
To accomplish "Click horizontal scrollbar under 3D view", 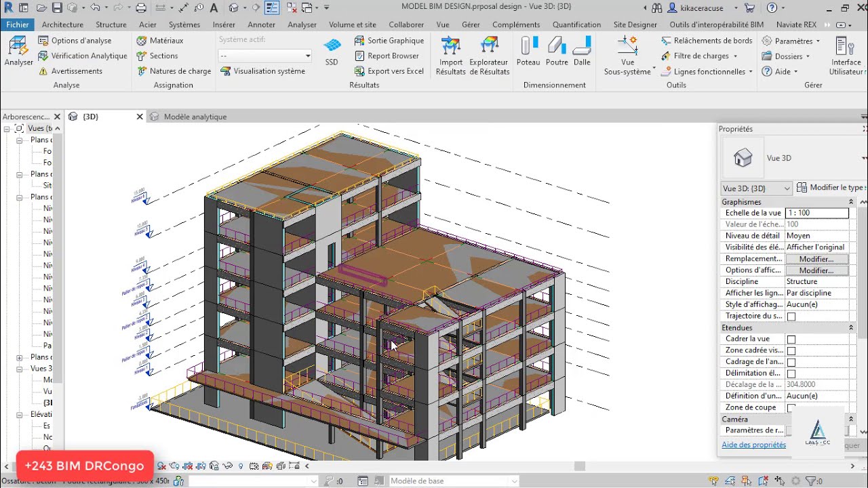I will tap(579, 466).
